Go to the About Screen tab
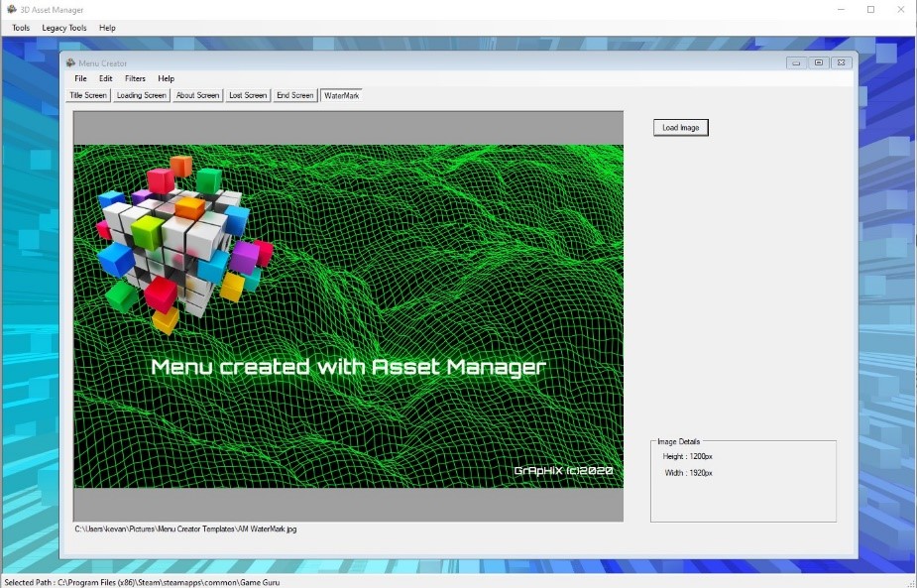 pyautogui.click(x=197, y=95)
